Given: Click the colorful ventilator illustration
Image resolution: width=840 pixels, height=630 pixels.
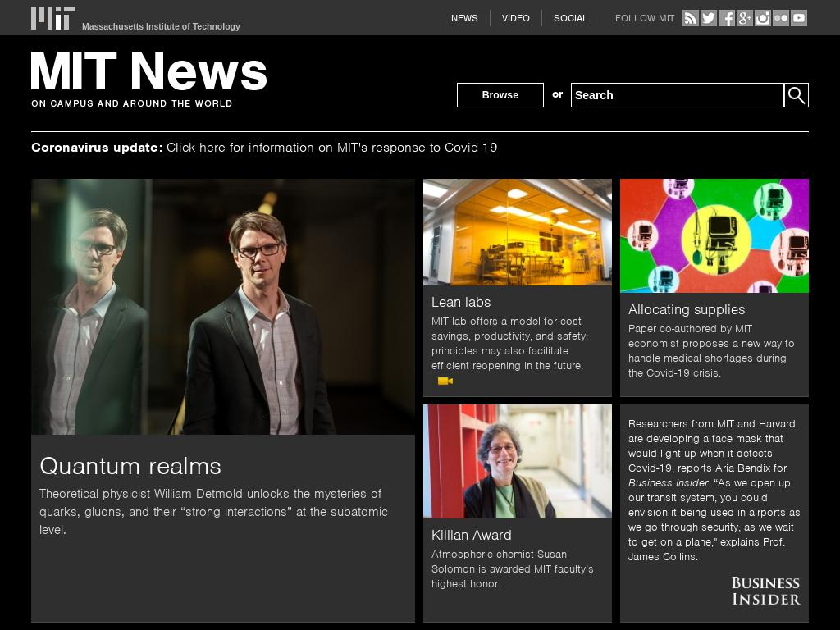Looking at the screenshot, I should point(714,235).
